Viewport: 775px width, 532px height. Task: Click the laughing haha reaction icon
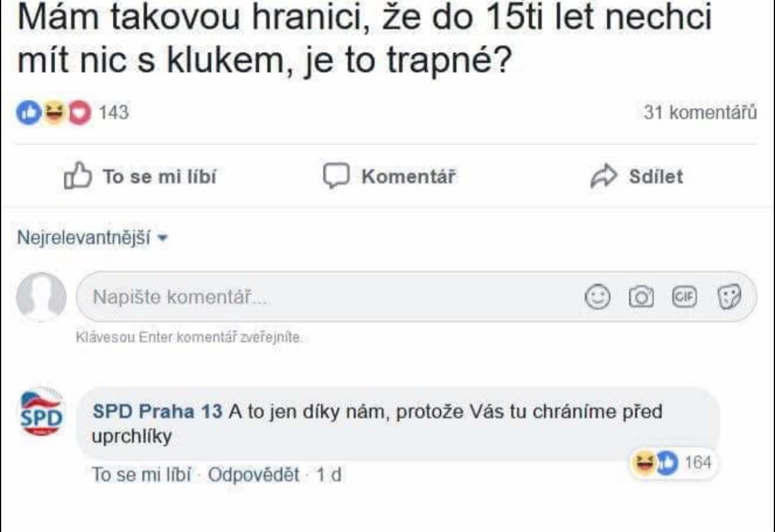54,113
